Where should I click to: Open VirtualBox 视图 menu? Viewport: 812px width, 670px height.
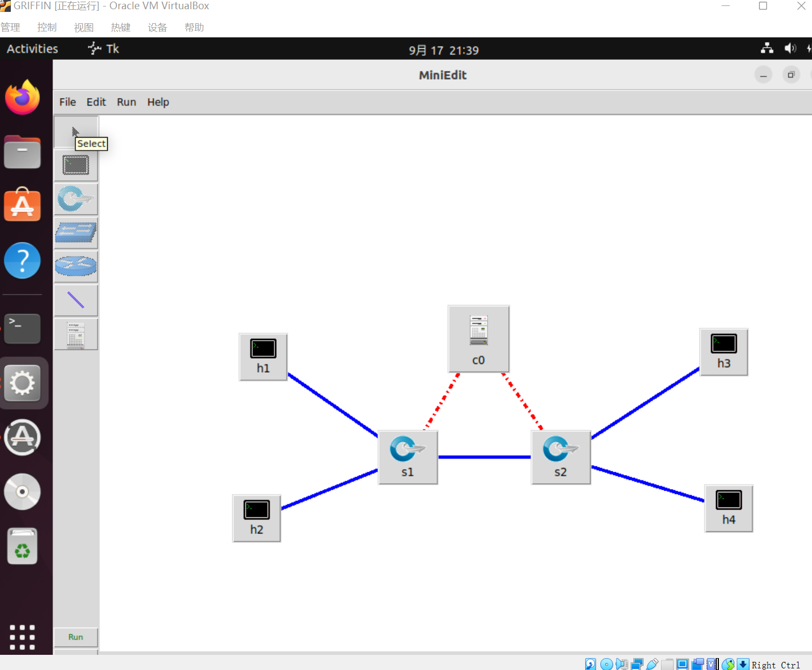(84, 28)
